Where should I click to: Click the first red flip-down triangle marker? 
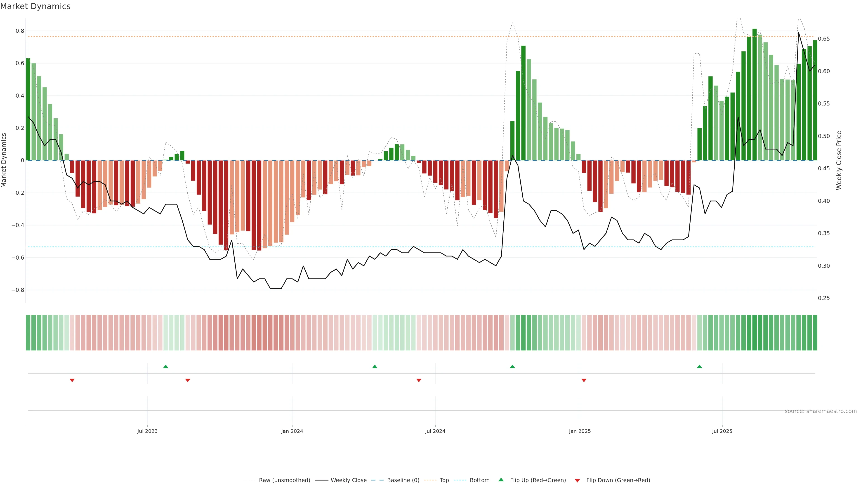coord(72,380)
